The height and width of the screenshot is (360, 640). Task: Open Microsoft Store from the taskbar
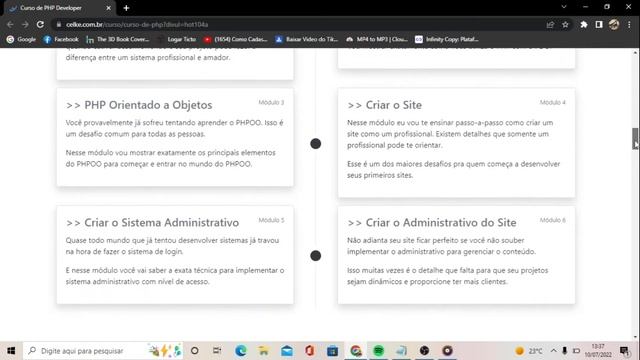coord(333,351)
